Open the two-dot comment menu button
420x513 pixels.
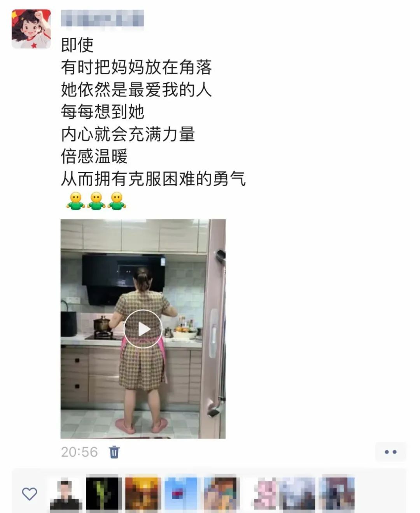[390, 452]
